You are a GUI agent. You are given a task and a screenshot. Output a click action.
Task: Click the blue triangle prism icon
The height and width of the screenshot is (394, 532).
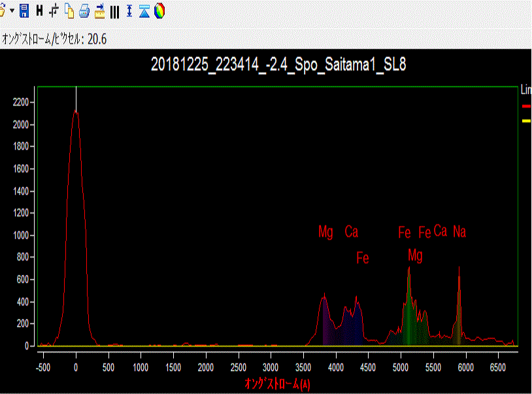(144, 12)
